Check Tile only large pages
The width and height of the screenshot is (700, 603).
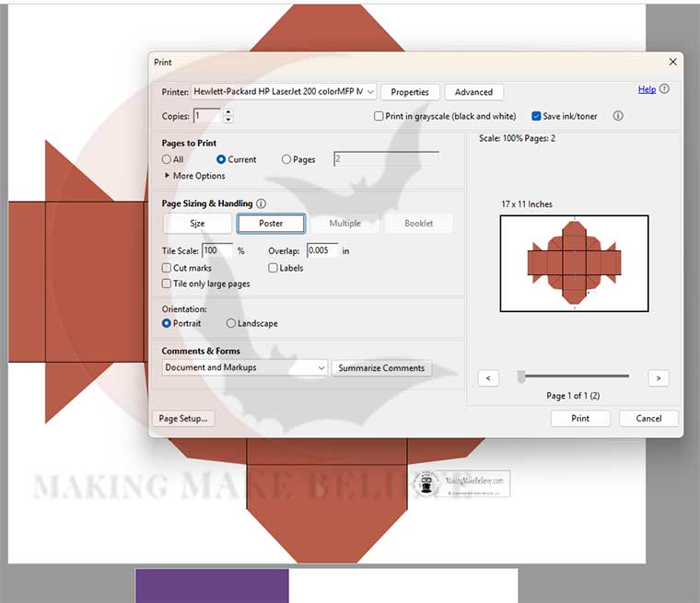coord(167,284)
